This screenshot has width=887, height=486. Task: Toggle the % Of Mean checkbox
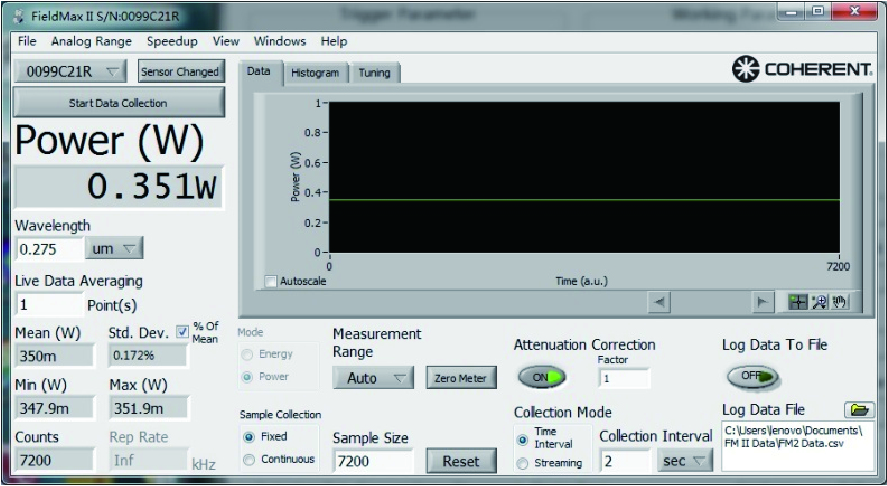pyautogui.click(x=181, y=332)
